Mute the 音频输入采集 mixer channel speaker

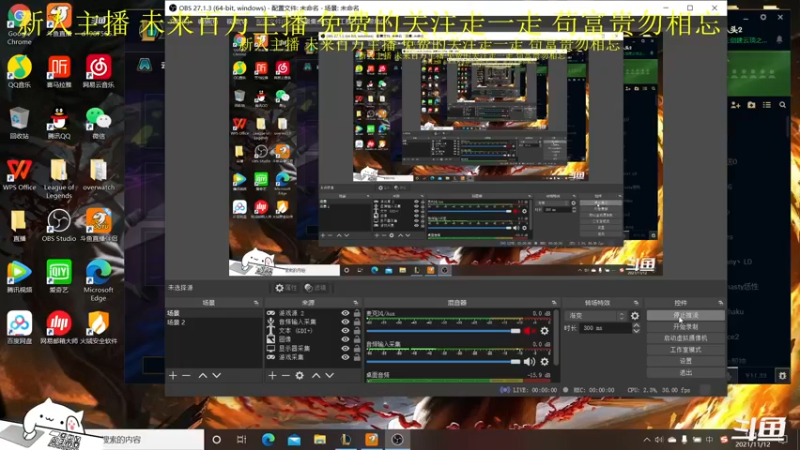529,362
